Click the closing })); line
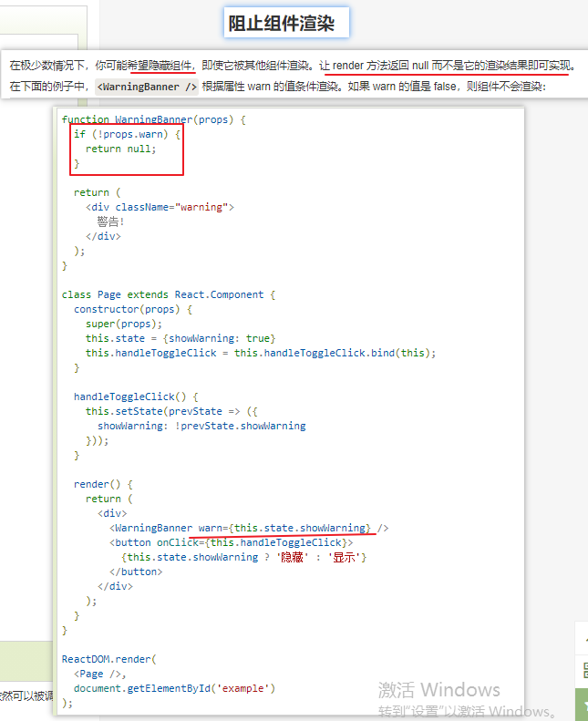The width and height of the screenshot is (588, 721). pos(97,441)
